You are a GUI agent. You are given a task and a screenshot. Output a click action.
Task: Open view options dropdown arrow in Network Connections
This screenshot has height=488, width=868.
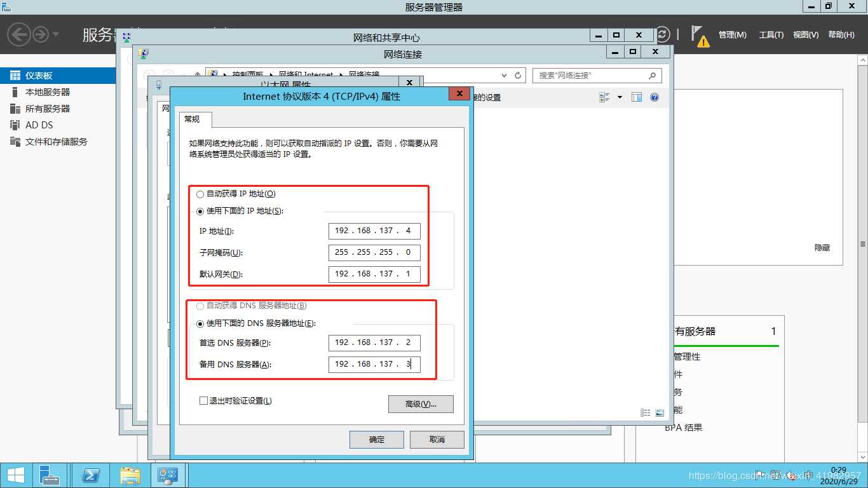pyautogui.click(x=620, y=97)
